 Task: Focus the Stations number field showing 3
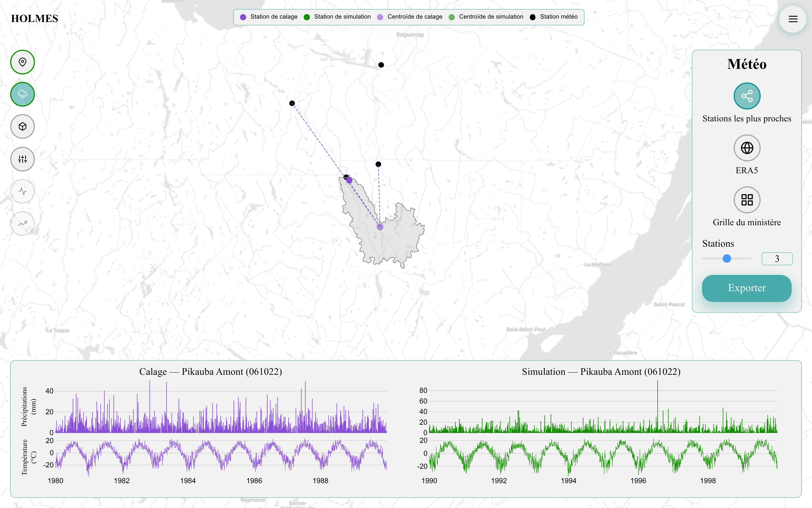(777, 259)
